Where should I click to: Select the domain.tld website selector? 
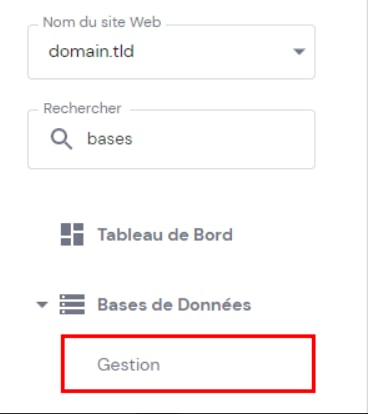point(171,52)
